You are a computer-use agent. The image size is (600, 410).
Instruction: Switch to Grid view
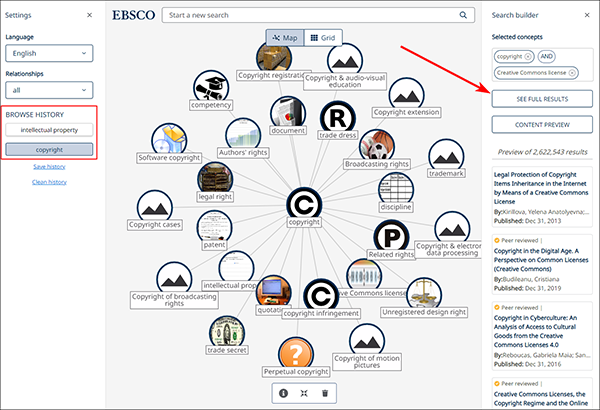tap(323, 38)
